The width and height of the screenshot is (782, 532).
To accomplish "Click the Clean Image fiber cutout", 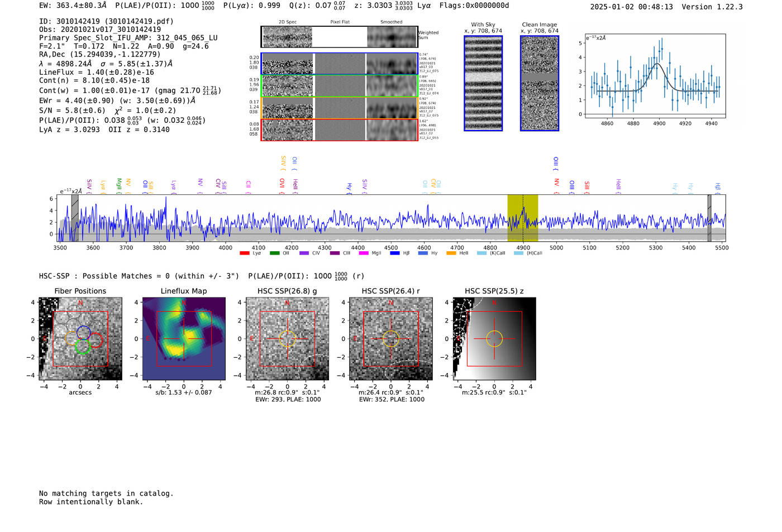I will point(540,83).
